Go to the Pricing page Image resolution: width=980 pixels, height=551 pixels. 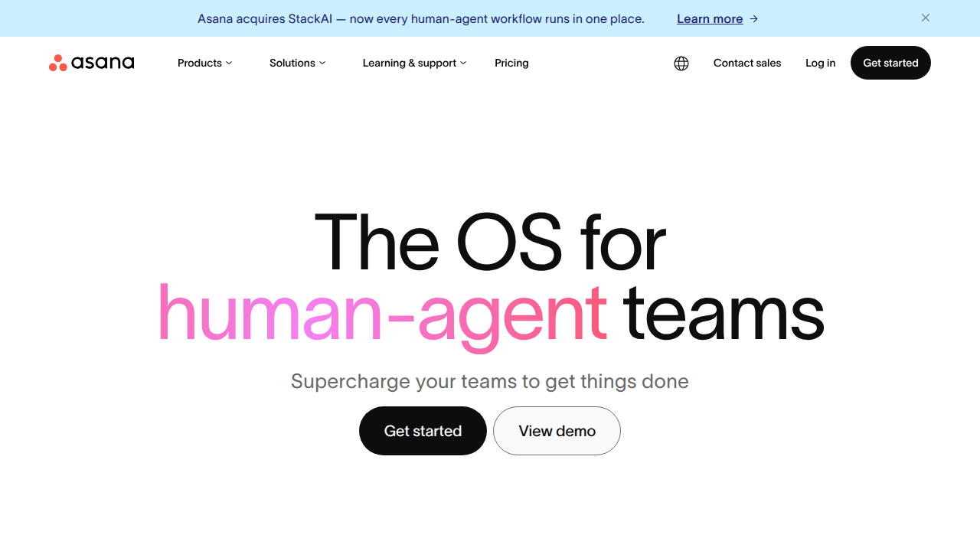tap(511, 63)
